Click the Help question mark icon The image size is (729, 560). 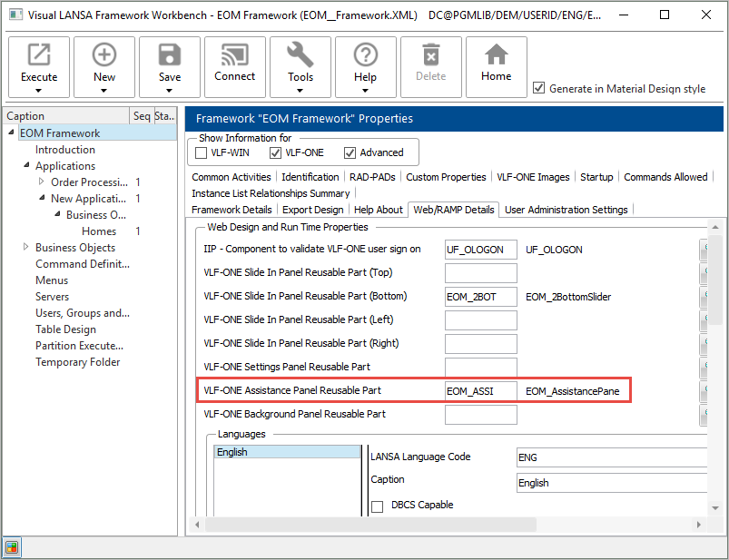click(x=366, y=55)
